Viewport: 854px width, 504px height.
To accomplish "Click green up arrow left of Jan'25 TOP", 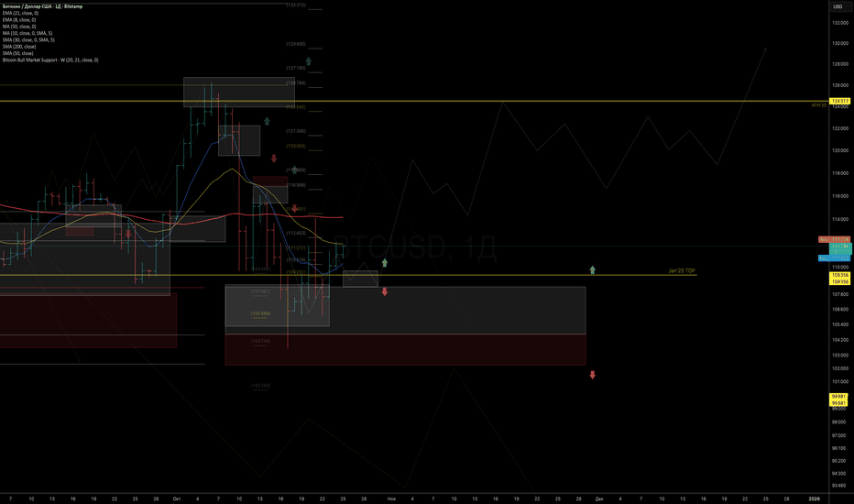I will [x=593, y=269].
